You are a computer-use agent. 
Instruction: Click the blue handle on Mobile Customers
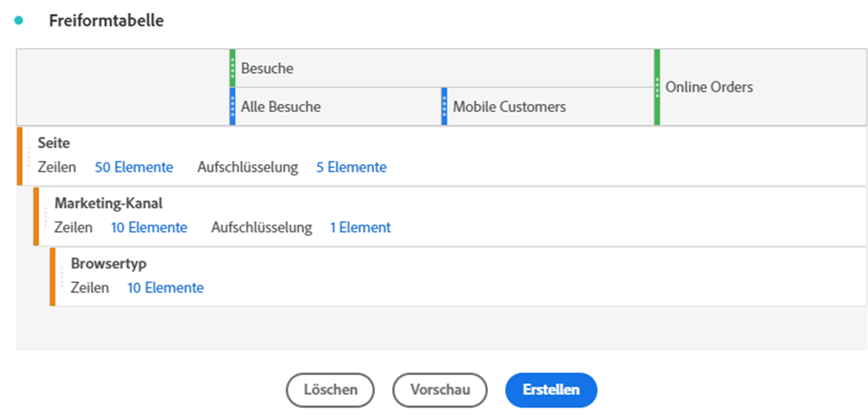click(x=444, y=106)
